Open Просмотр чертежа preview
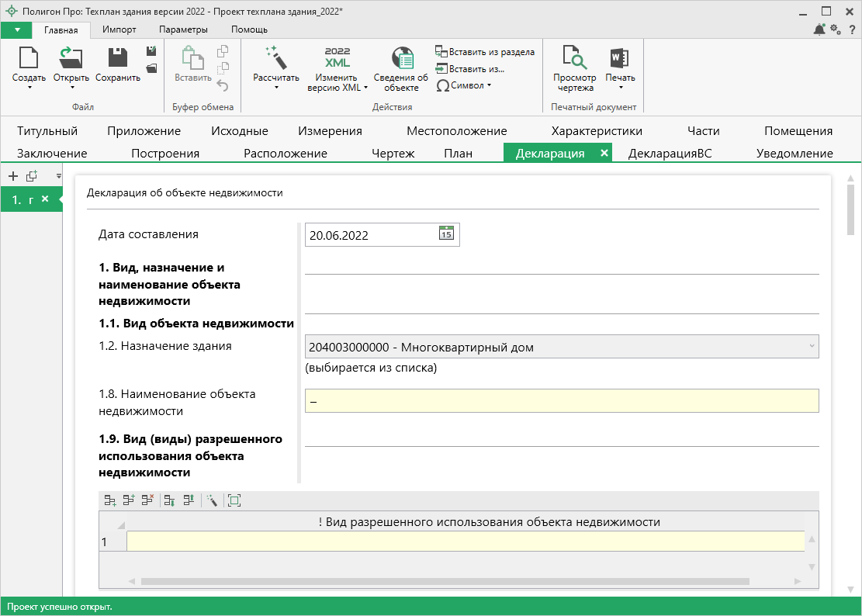The image size is (862, 616). [574, 59]
